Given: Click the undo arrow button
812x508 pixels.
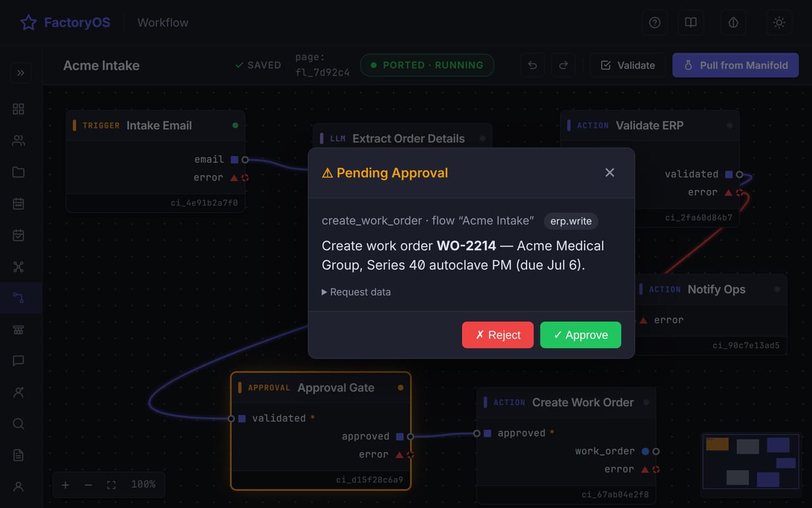Looking at the screenshot, I should click(533, 65).
